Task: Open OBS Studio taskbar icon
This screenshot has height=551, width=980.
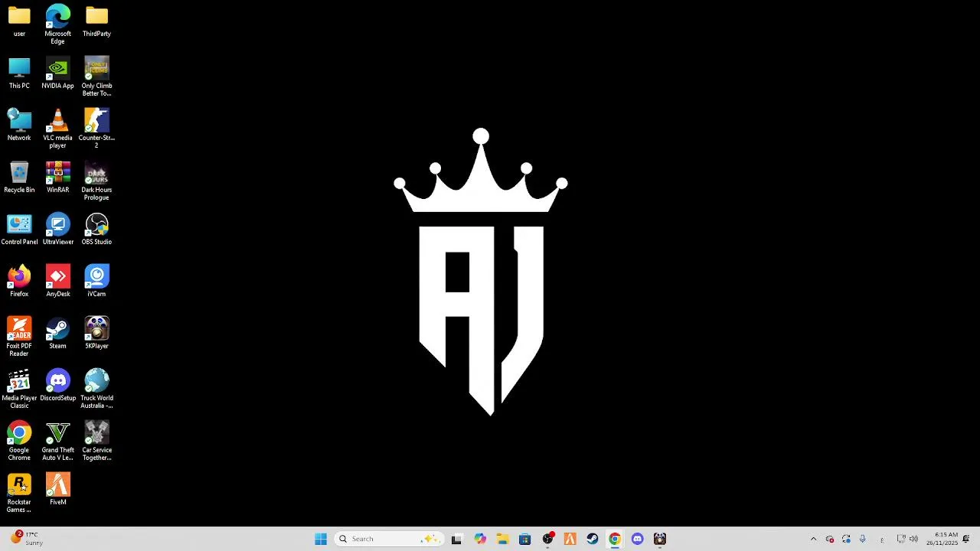Action: [x=547, y=539]
